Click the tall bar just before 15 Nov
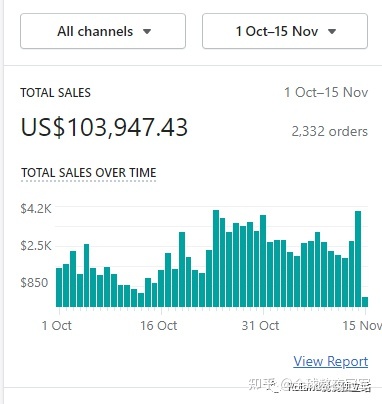The height and width of the screenshot is (404, 382). point(358,259)
